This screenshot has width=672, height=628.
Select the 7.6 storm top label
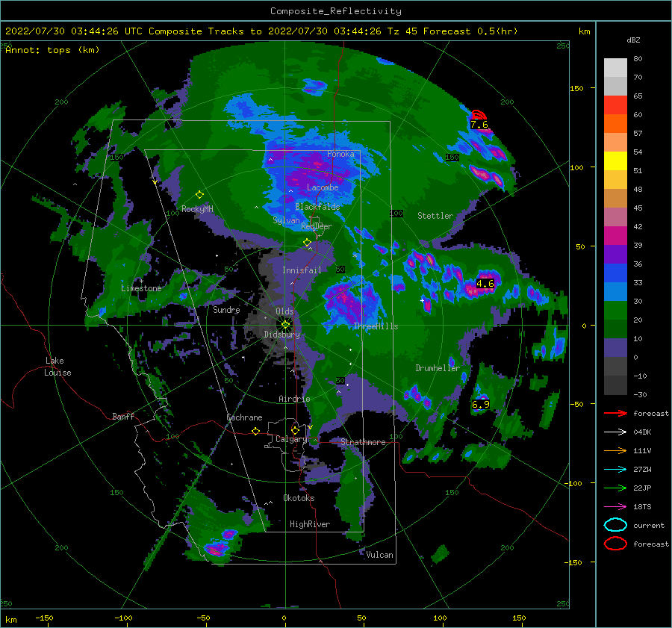pyautogui.click(x=479, y=125)
